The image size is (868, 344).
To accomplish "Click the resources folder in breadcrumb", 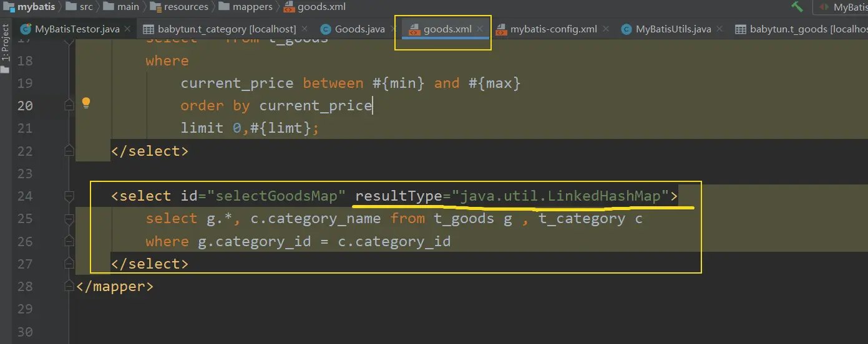I will coord(185,7).
